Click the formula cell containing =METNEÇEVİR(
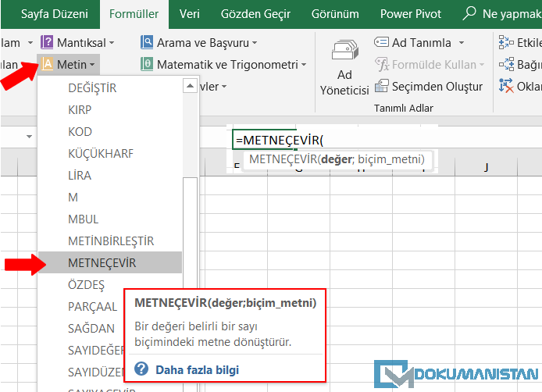Screen dimensions: 542x392 pyautogui.click(x=265, y=140)
